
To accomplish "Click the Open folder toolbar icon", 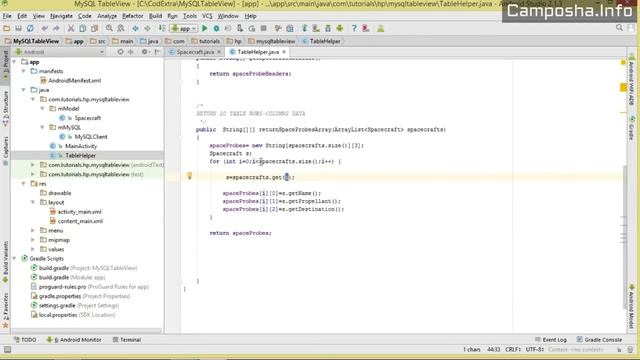I will [x=7, y=28].
